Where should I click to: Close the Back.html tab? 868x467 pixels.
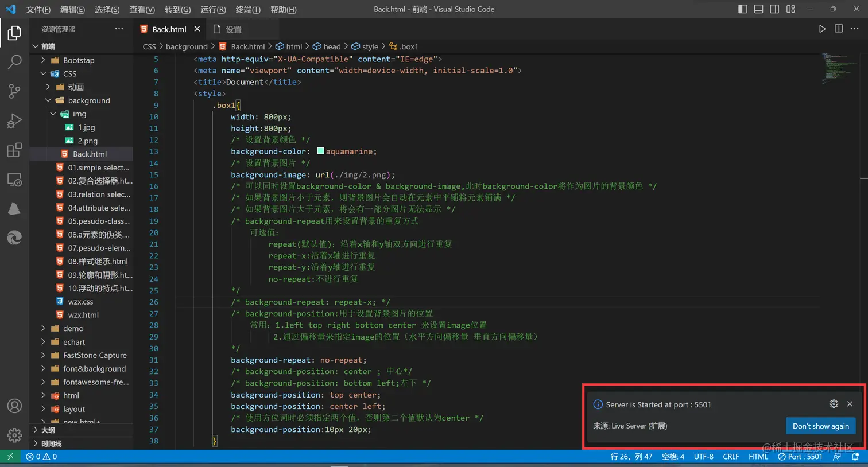(x=197, y=29)
